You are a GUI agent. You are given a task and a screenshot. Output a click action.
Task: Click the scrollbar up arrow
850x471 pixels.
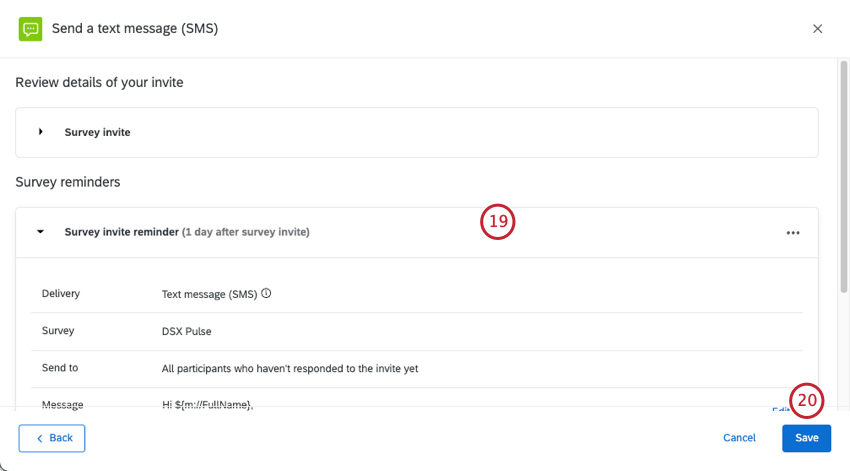pyautogui.click(x=843, y=64)
